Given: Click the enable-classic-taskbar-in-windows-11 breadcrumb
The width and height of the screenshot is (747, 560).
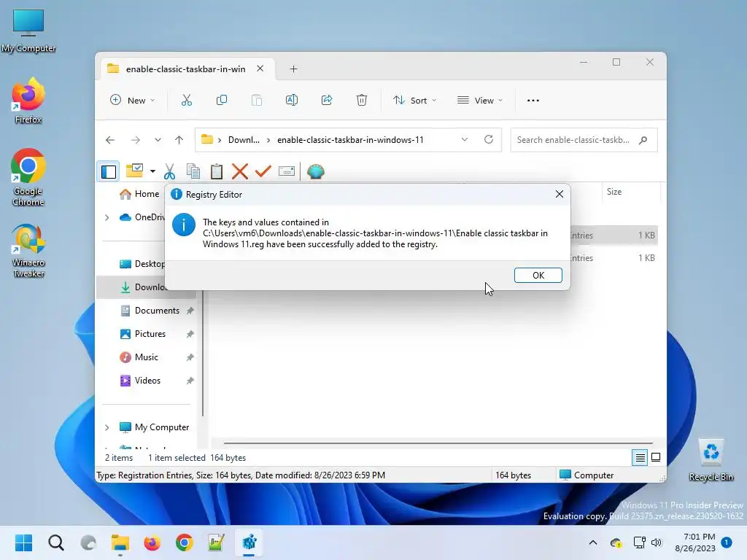Looking at the screenshot, I should click(350, 140).
